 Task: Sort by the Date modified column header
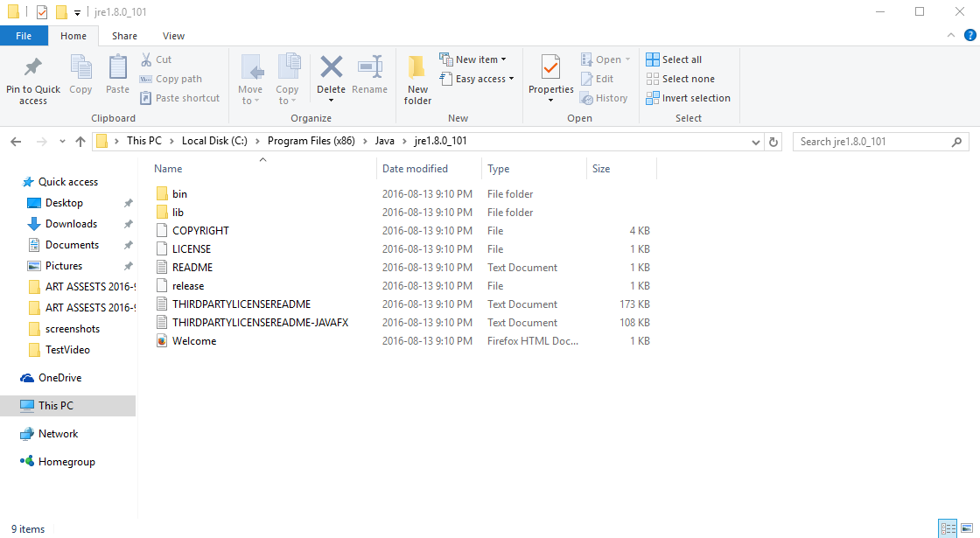tap(415, 169)
